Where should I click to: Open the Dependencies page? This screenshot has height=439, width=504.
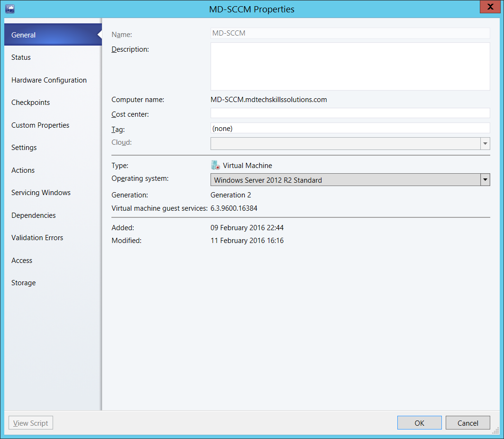click(x=33, y=215)
